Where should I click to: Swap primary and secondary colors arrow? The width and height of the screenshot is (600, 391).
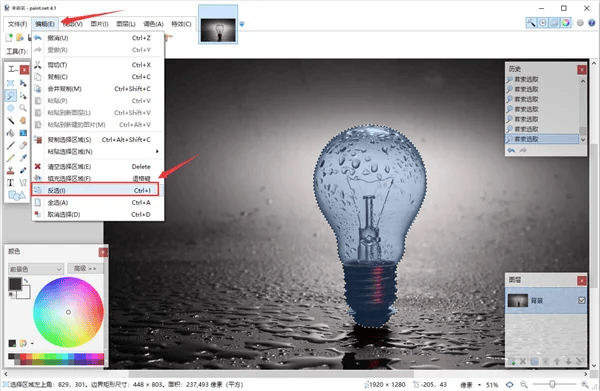(26, 281)
